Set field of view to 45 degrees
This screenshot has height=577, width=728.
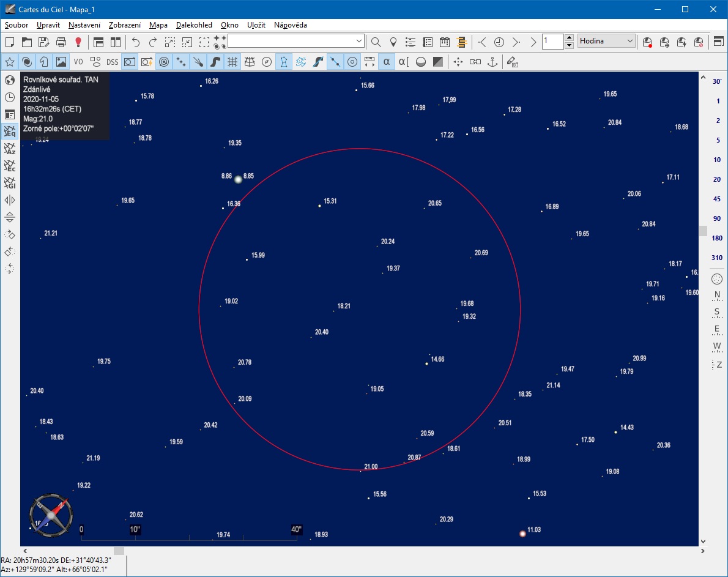pos(717,199)
